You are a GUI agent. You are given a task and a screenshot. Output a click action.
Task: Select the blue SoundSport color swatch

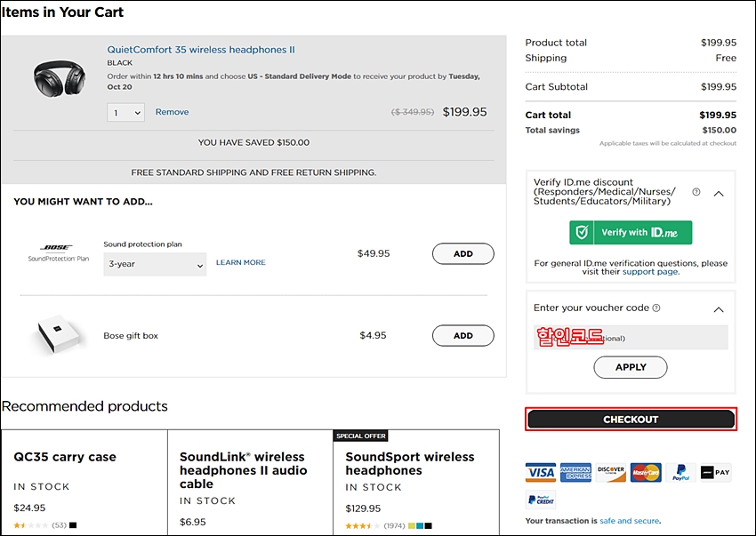click(420, 525)
